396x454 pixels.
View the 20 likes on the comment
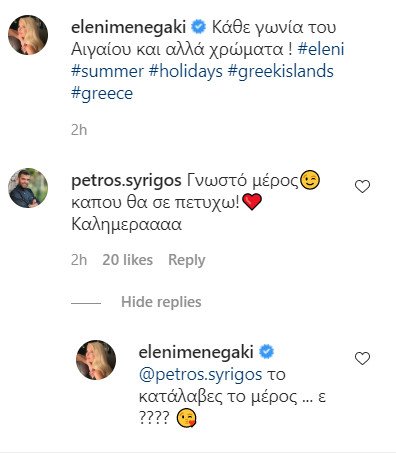click(128, 260)
